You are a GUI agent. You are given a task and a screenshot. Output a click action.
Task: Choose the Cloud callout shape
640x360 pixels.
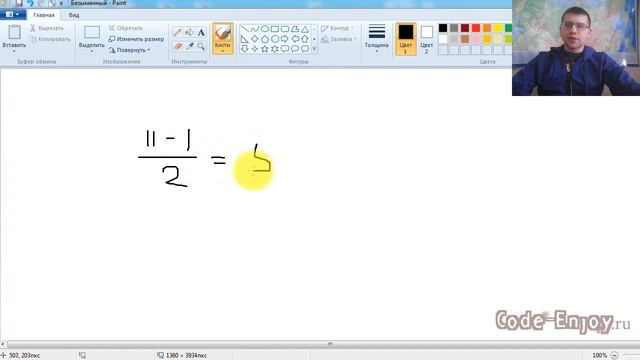(x=305, y=49)
